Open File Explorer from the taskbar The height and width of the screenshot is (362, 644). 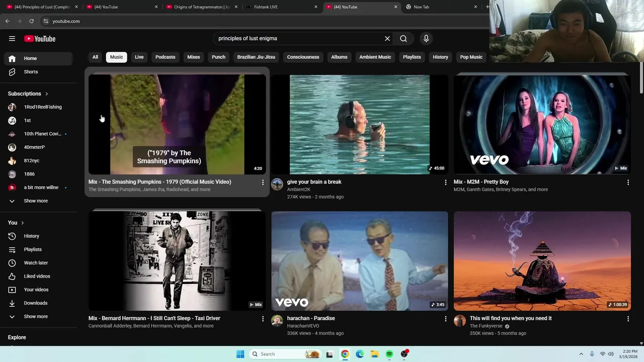[x=375, y=354]
